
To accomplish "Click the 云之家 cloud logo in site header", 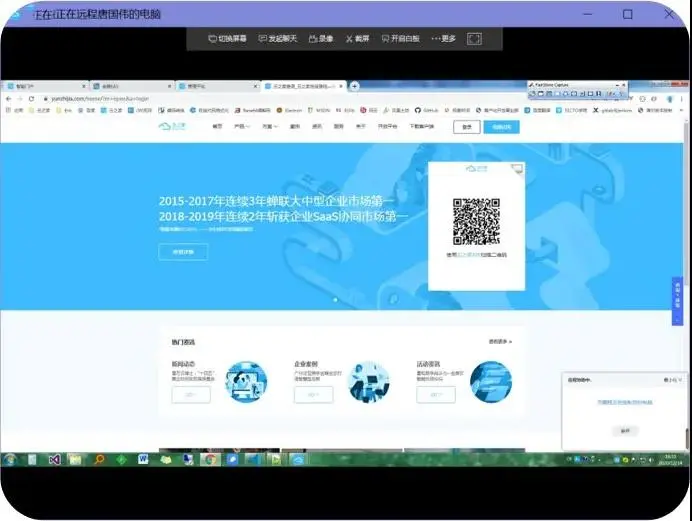I will (x=172, y=127).
